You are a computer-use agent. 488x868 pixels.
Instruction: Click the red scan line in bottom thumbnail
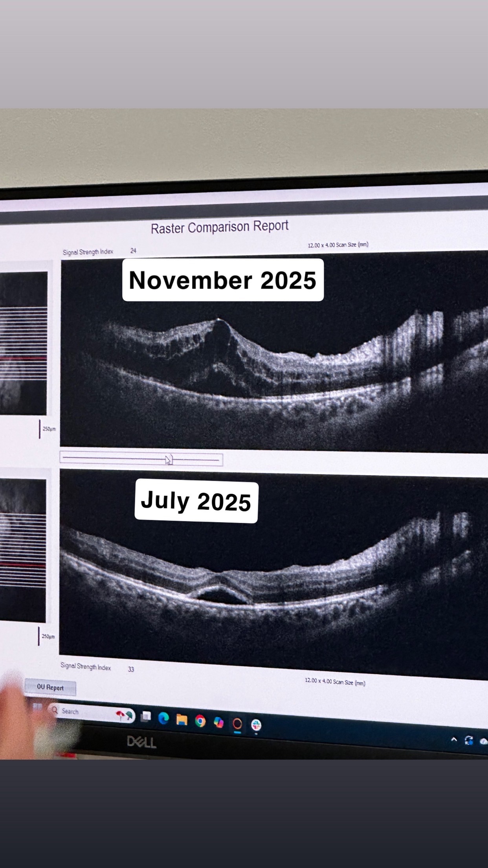23,565
